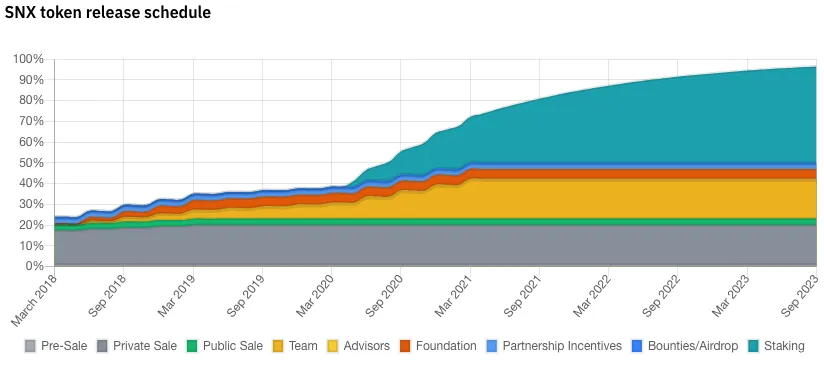The height and width of the screenshot is (365, 824).
Task: Click the SNX token release schedule title
Action: click(x=108, y=12)
